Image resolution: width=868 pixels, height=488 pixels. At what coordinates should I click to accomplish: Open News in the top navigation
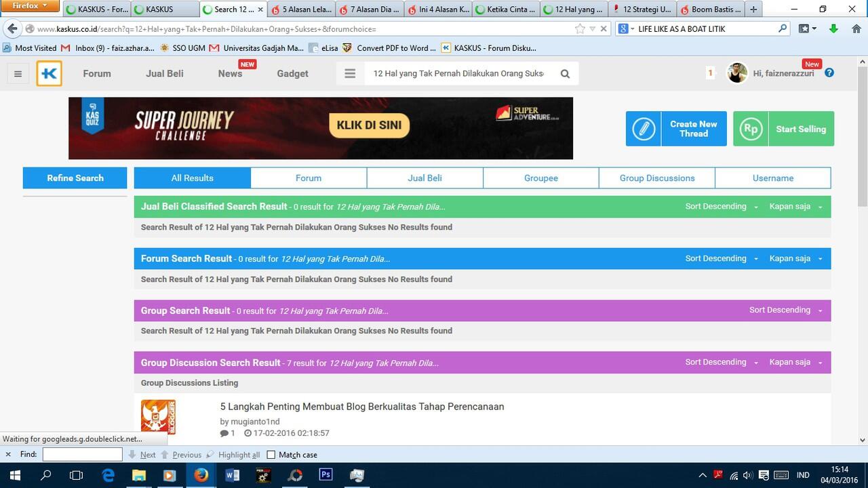230,74
